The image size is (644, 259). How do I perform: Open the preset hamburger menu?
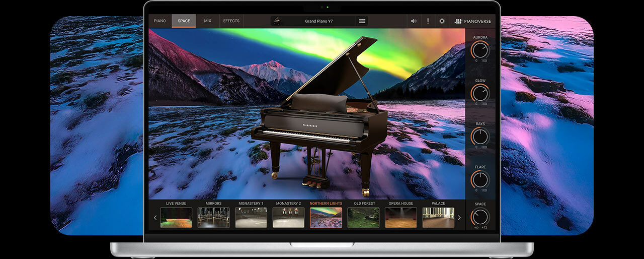pyautogui.click(x=362, y=21)
